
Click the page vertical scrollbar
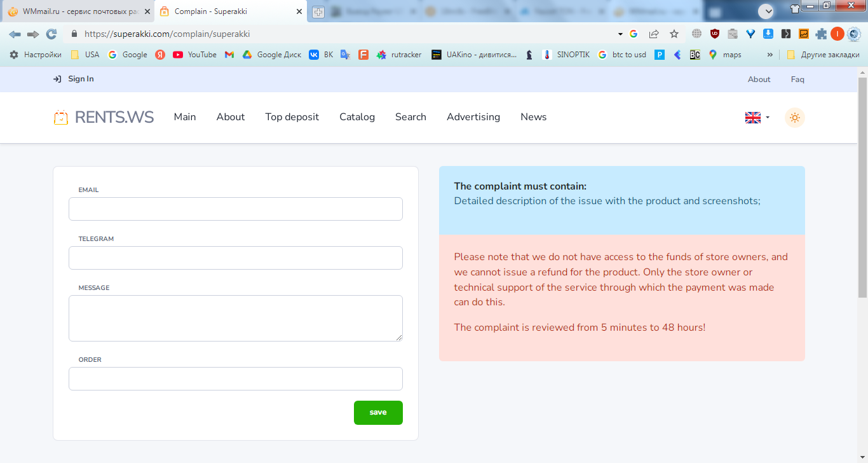click(862, 188)
